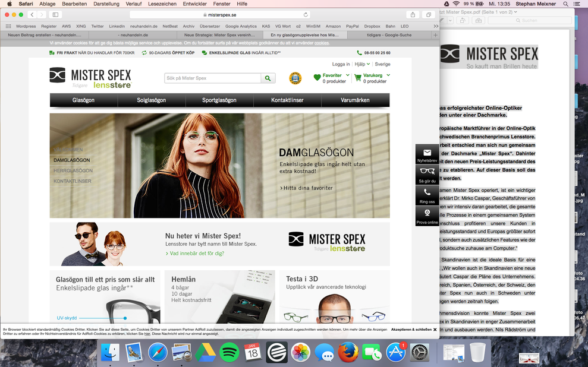Switch to the Neue Strategie: Mister Spex tab

coord(219,35)
